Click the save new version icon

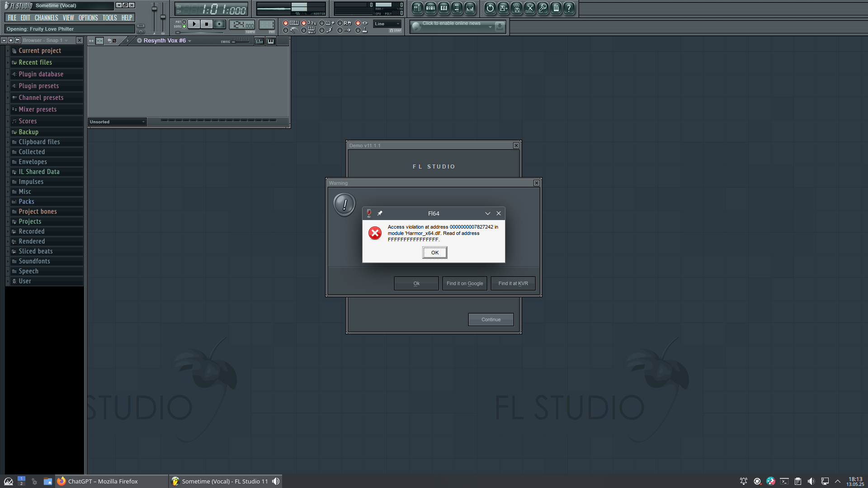tap(503, 8)
